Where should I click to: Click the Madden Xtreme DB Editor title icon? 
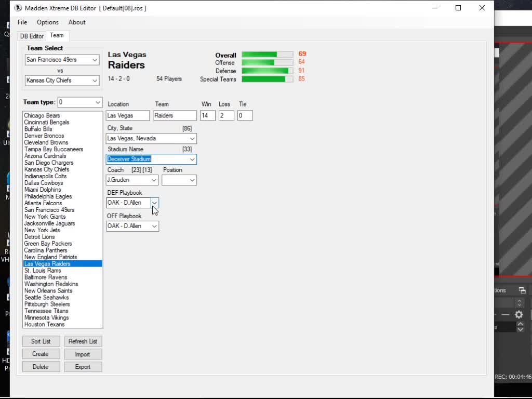[18, 8]
